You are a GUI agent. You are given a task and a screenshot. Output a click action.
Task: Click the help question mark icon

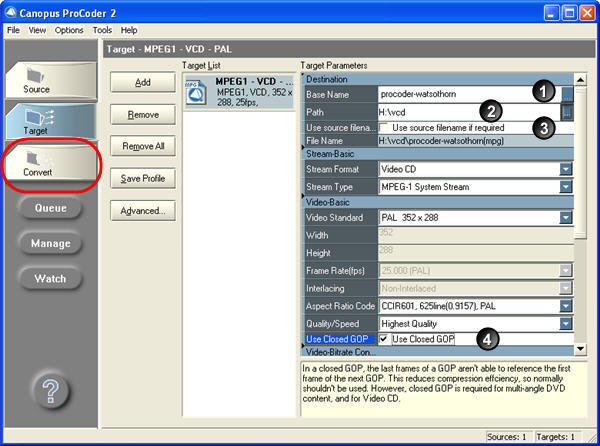coord(51,391)
